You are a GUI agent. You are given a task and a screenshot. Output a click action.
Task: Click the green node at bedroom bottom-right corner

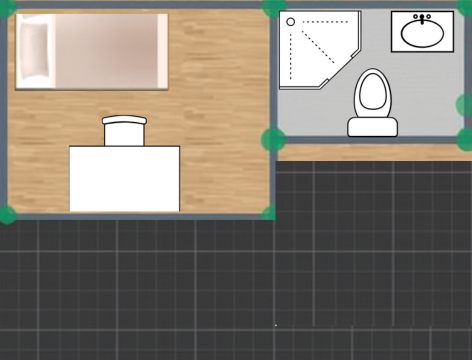[269, 213]
